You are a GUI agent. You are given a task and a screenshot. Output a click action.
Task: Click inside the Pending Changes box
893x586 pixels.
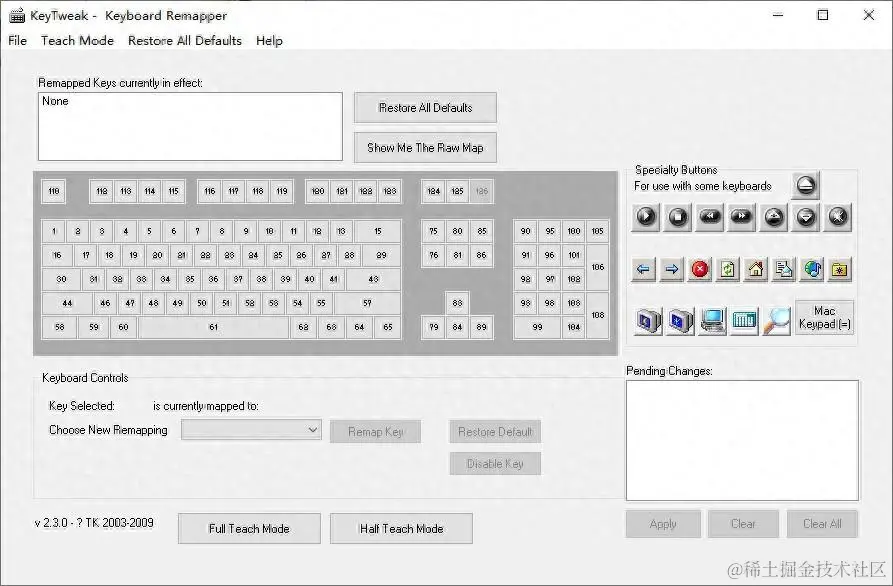click(742, 440)
